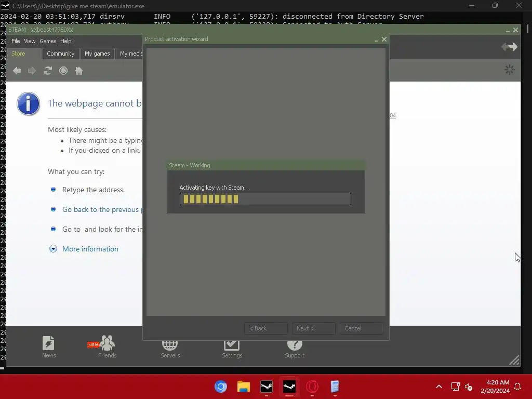The image size is (532, 399).
Task: Click 'Retype the address.' text
Action: coord(94,190)
